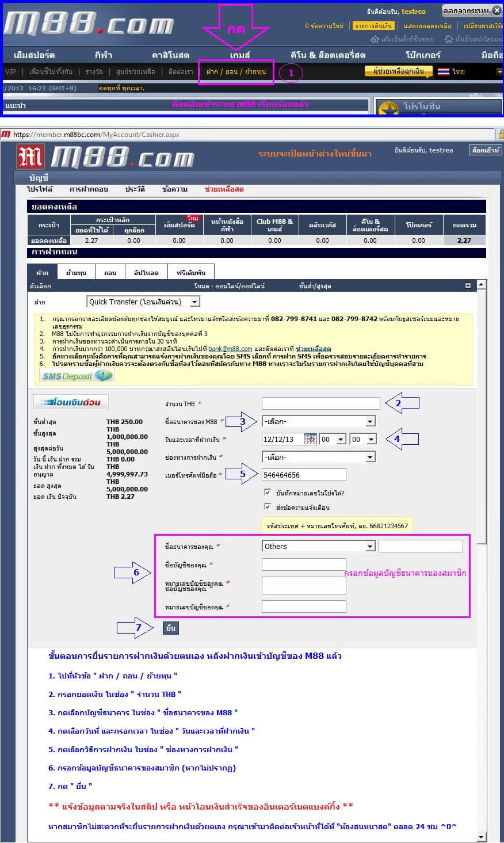Click the gold star promotion icon
Image resolution: width=504 pixels, height=843 pixels.
[x=388, y=109]
